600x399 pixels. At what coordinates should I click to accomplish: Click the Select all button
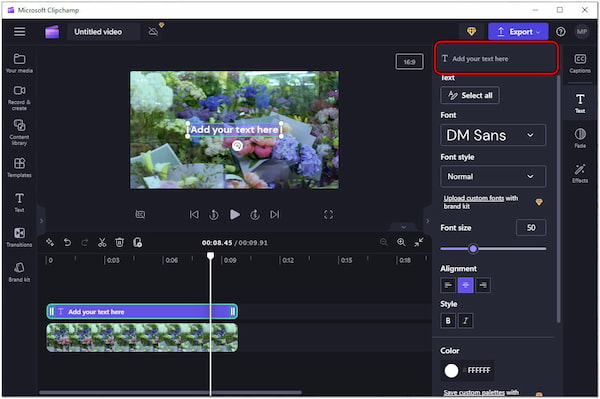click(470, 95)
